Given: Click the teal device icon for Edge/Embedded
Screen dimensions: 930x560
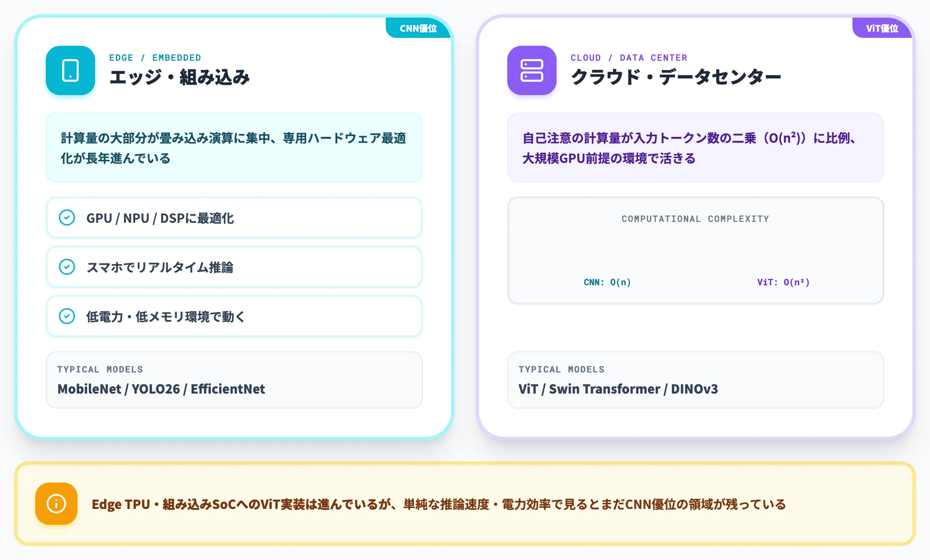Looking at the screenshot, I should click(x=70, y=70).
